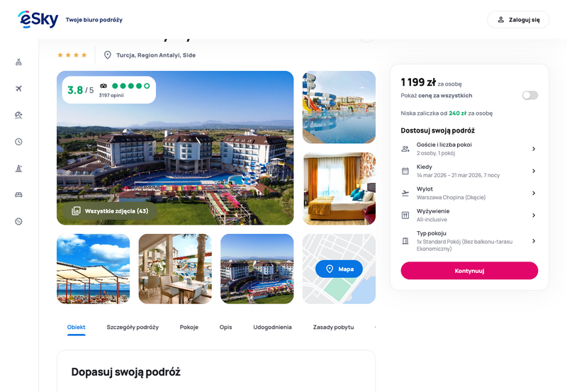Switch to the Udogodnienia tab
Image resolution: width=567 pixels, height=392 pixels.
coord(272,327)
